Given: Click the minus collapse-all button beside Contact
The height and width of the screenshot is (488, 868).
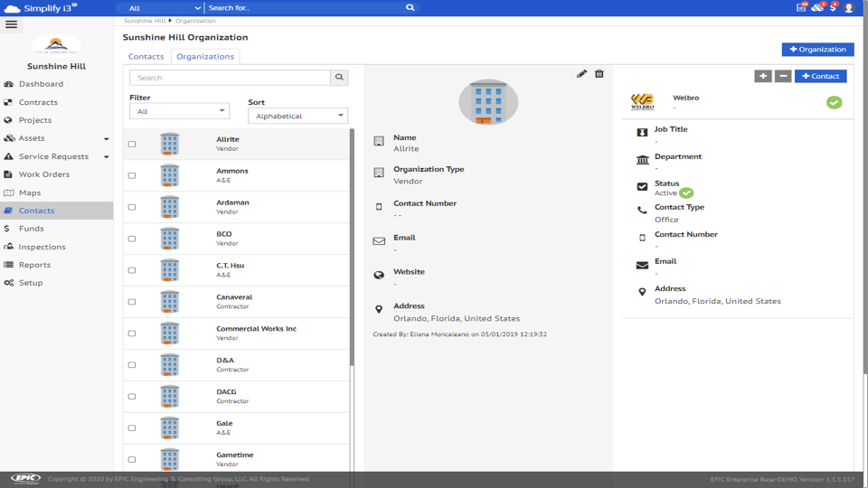Looking at the screenshot, I should coord(783,77).
